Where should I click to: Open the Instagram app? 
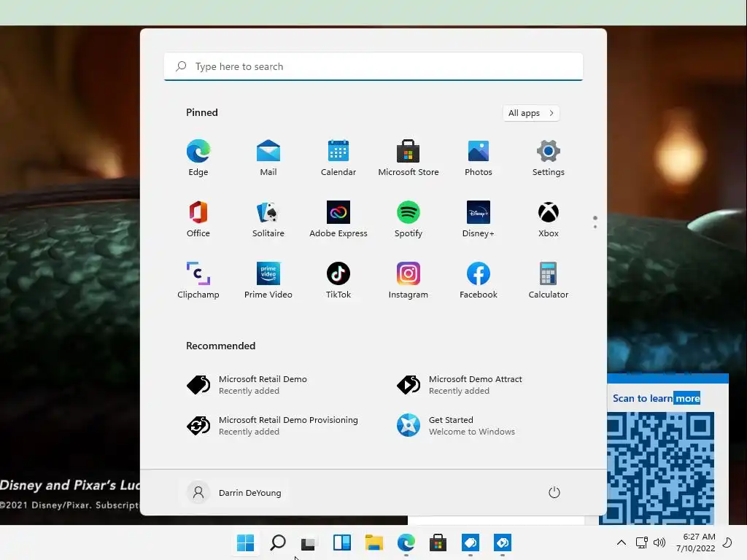pos(409,281)
